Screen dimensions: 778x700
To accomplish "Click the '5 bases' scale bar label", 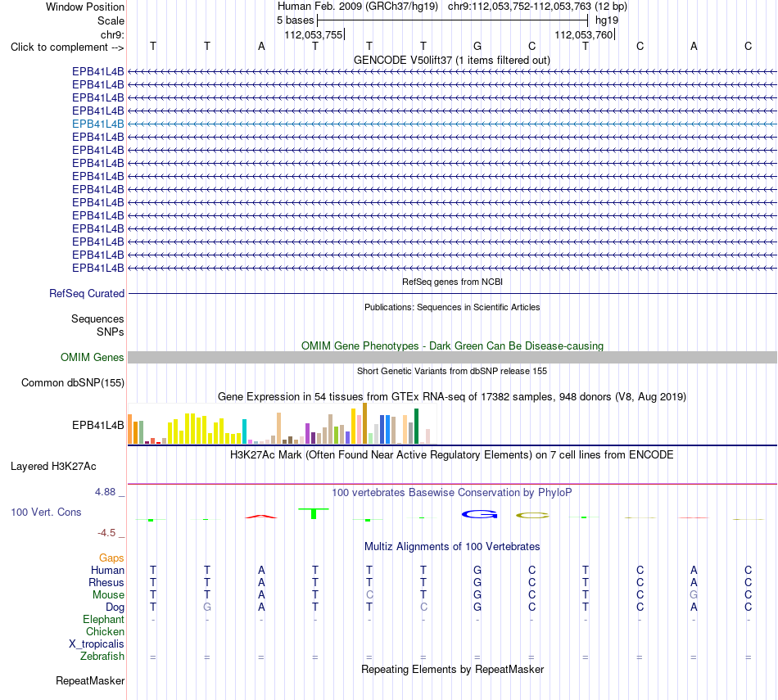I will 295,20.
